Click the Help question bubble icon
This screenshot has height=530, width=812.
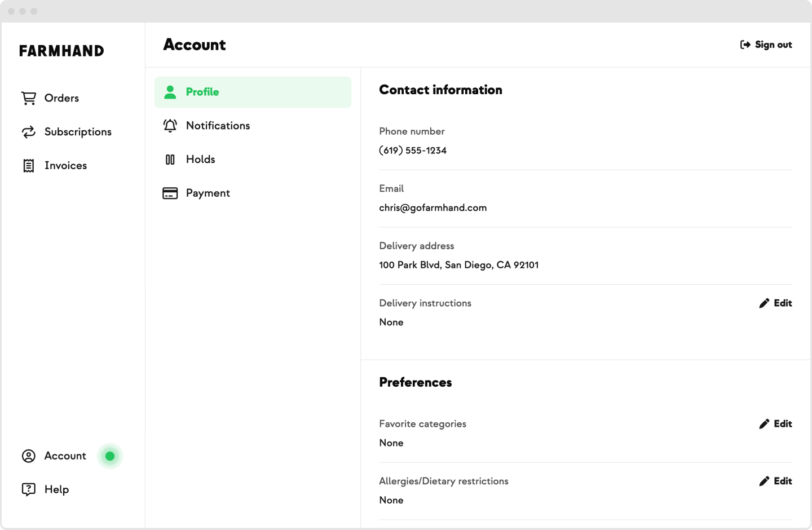[x=29, y=489]
